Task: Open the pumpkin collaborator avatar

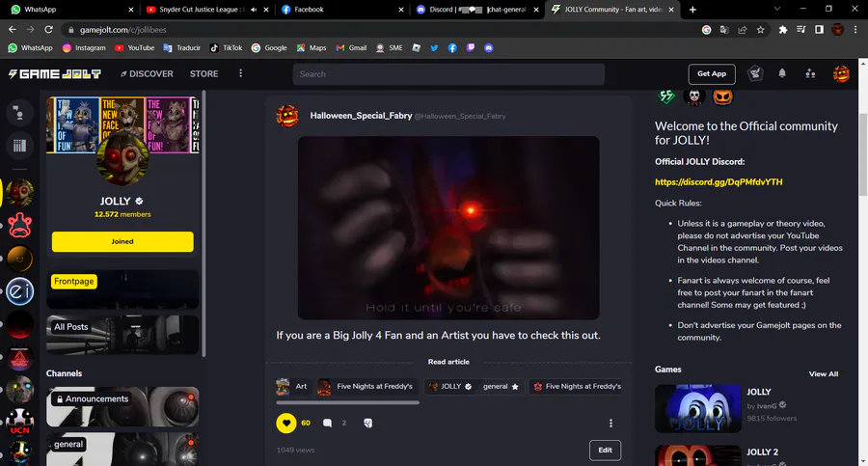Action: pos(722,96)
